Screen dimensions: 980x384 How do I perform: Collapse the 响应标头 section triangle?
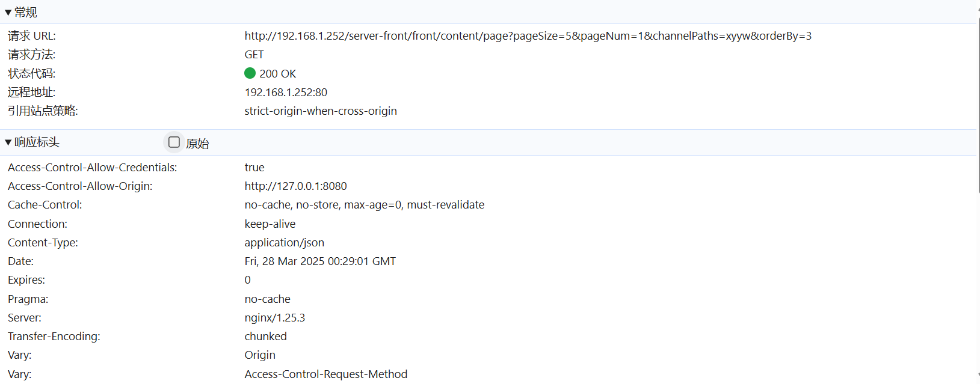(x=8, y=142)
